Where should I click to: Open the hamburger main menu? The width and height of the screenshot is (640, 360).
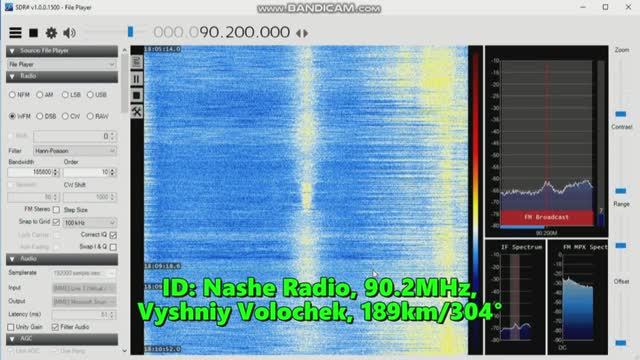tap(15, 33)
